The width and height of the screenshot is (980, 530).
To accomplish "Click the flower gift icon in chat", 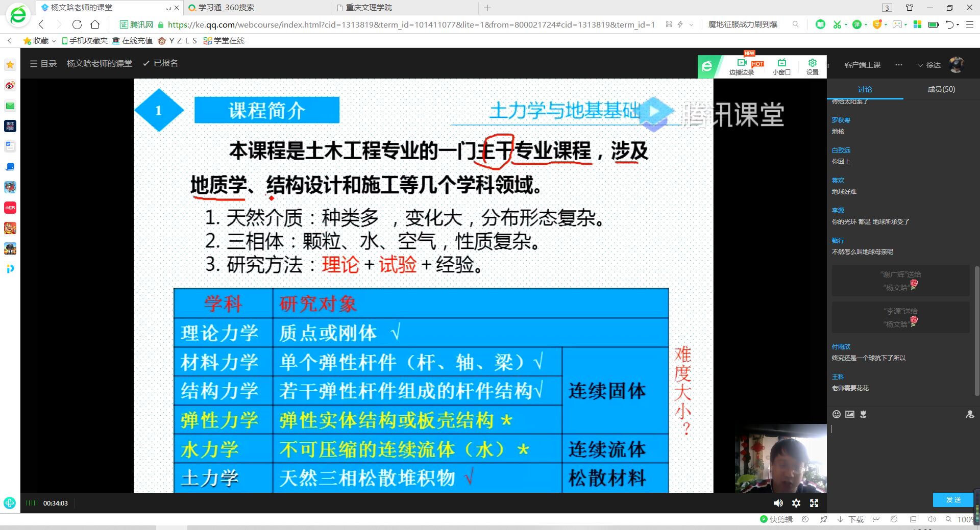I will click(863, 414).
